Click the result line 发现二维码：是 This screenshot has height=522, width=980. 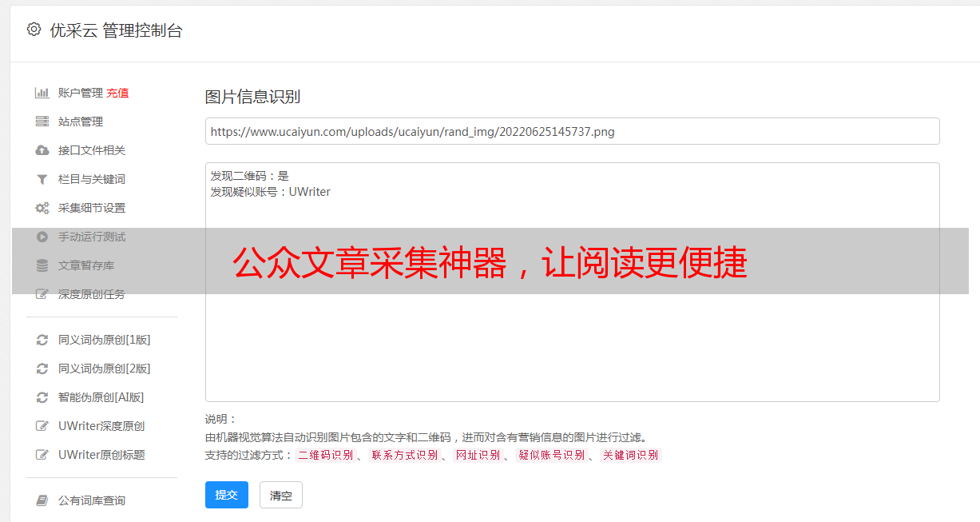click(x=249, y=176)
